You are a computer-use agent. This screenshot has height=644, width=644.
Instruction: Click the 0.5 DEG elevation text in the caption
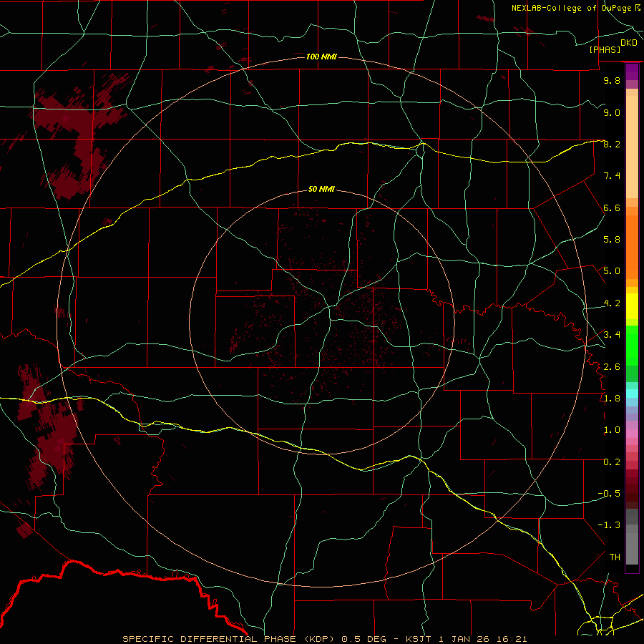(364, 639)
